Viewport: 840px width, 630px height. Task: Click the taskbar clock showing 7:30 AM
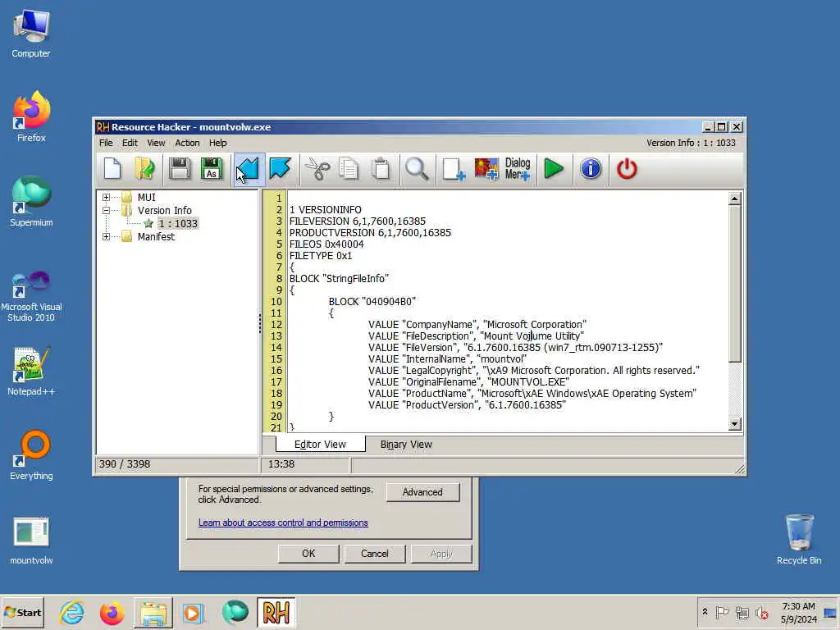799,612
